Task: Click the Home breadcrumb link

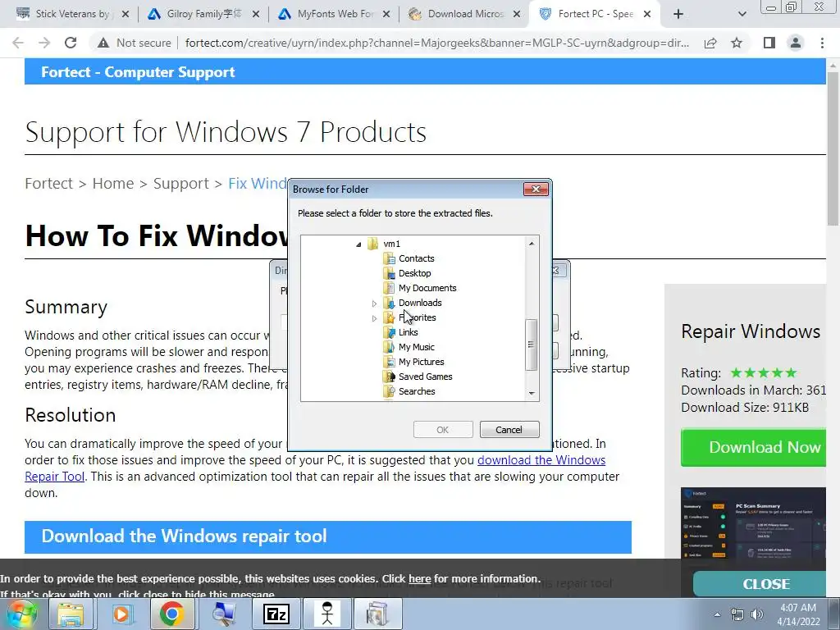Action: tap(113, 183)
